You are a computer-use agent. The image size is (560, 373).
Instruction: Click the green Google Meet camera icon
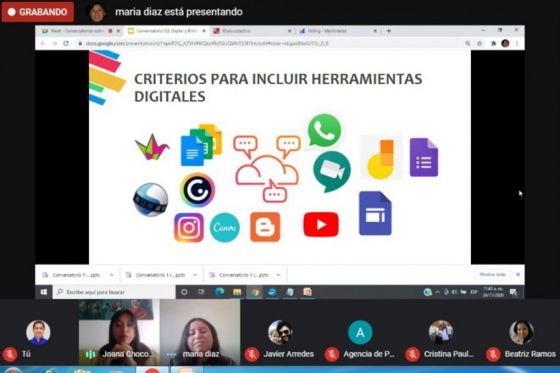[x=332, y=171]
